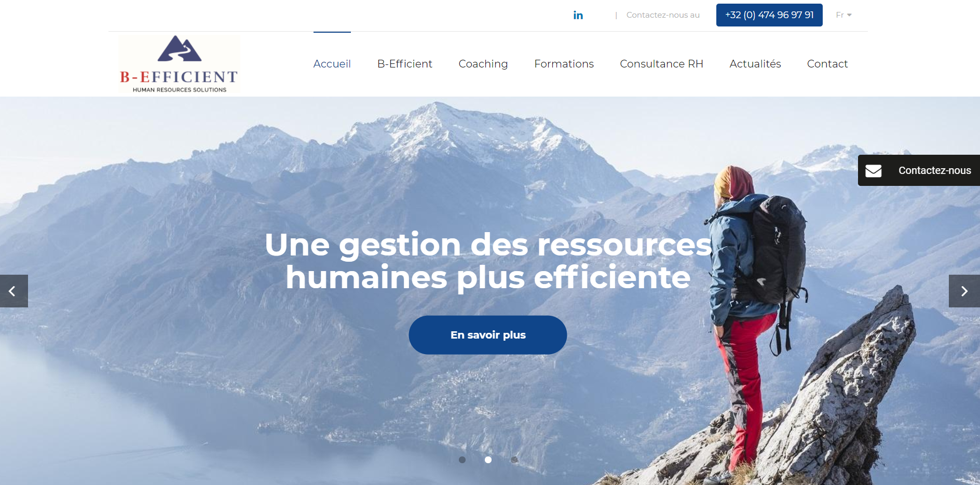Image resolution: width=980 pixels, height=485 pixels.
Task: Call the +32 (0) 474 96 97 91 button
Action: pyautogui.click(x=769, y=15)
